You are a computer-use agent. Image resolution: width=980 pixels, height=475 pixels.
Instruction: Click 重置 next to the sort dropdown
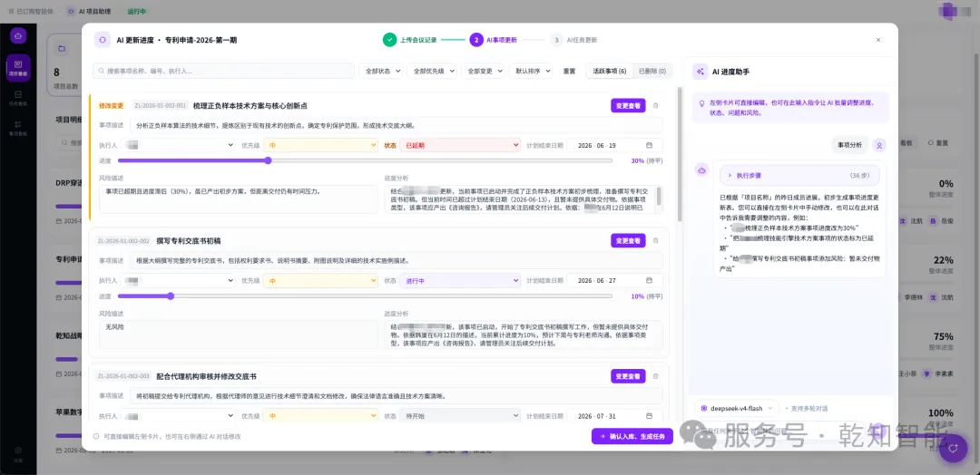569,71
